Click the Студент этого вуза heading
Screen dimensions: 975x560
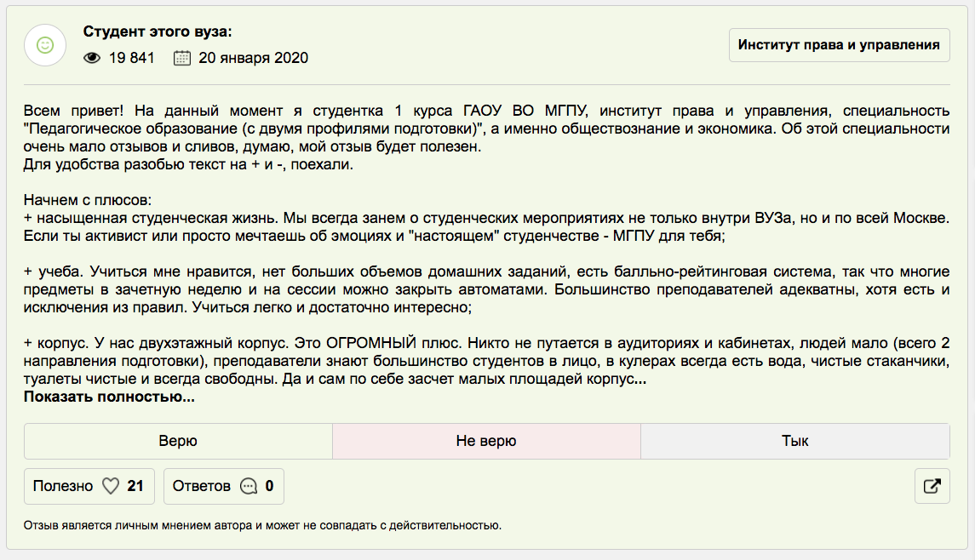pos(158,31)
